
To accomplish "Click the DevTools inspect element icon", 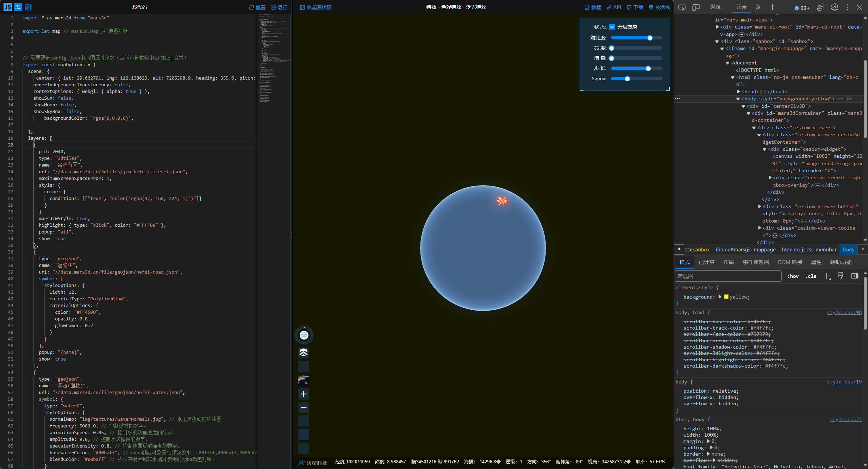I will tap(682, 7).
